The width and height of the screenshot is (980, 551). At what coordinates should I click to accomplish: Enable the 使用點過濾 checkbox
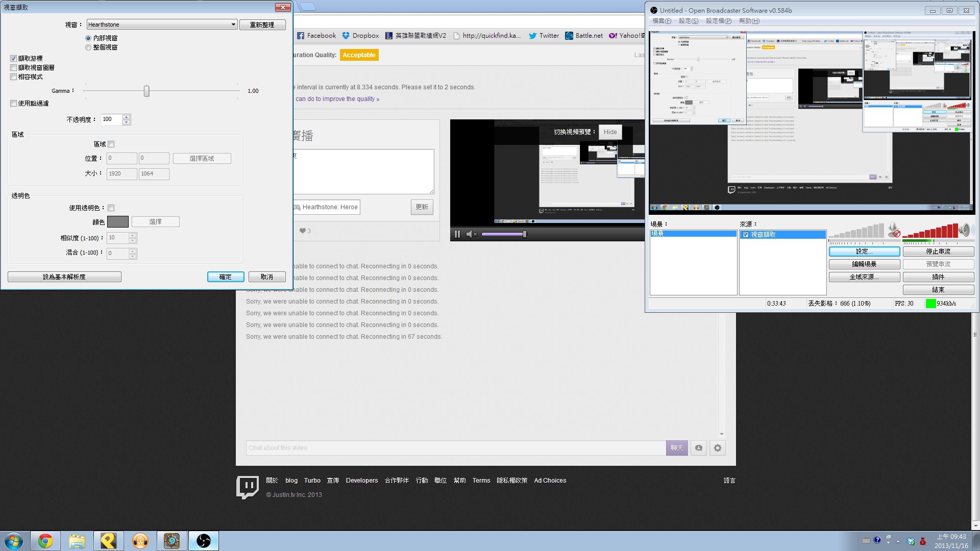(x=14, y=104)
